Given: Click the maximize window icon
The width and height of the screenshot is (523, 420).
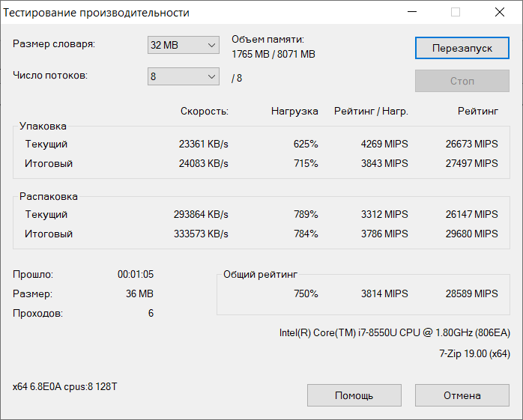Looking at the screenshot, I should [456, 12].
